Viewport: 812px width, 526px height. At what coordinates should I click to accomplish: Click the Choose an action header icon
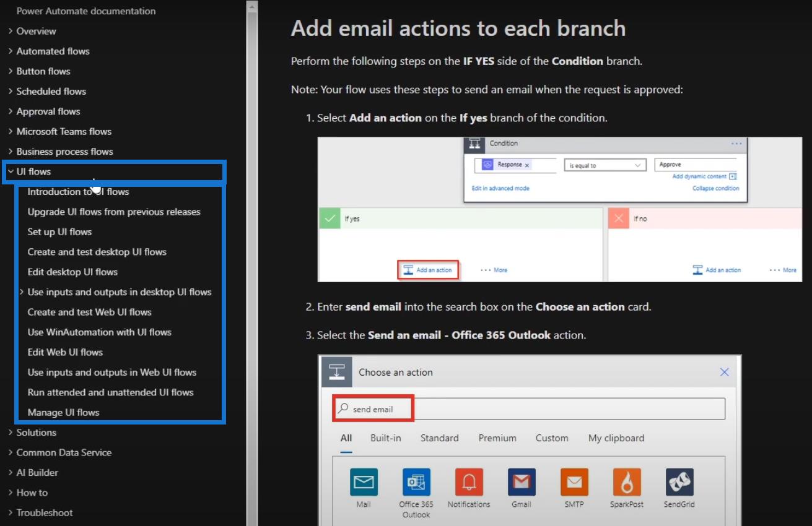(336, 372)
